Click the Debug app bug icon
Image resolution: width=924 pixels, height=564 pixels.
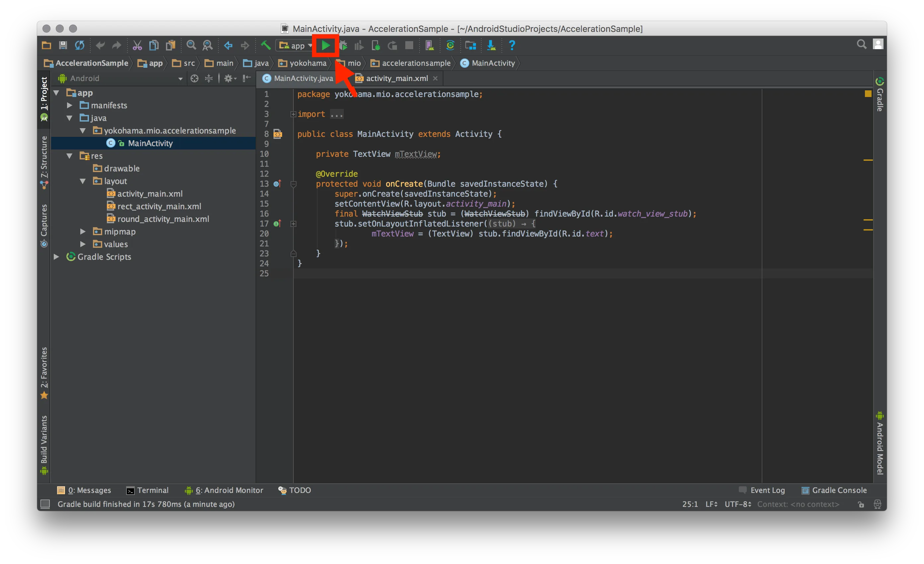click(x=343, y=46)
